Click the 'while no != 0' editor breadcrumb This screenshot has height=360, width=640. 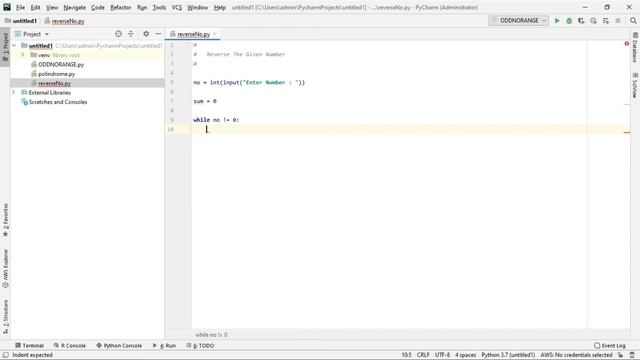[x=211, y=335]
